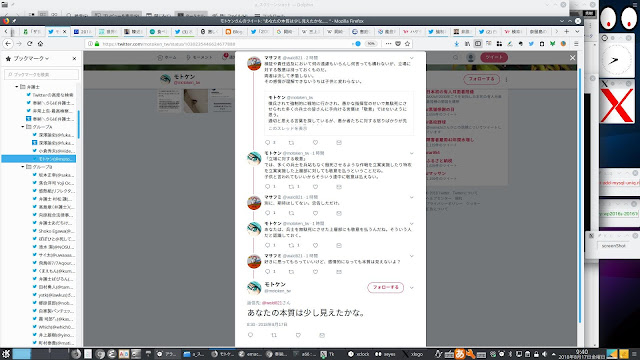Click フォローする on background profile header
Viewport: 640px width, 360px height.
[x=481, y=79]
